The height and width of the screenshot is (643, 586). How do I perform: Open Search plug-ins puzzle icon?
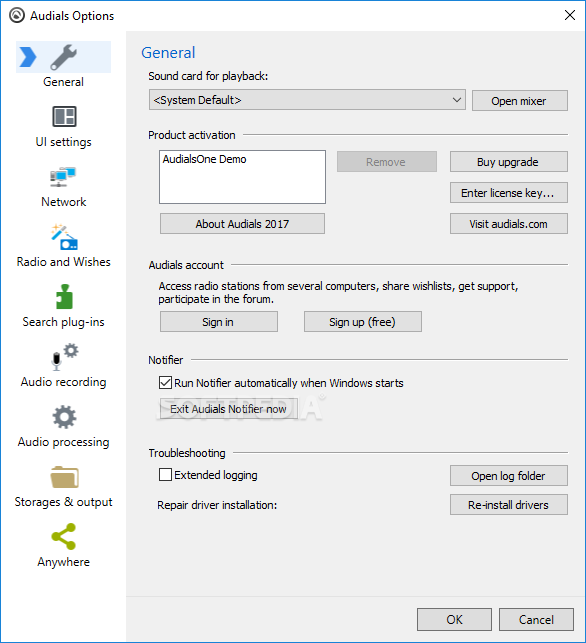pos(64,296)
